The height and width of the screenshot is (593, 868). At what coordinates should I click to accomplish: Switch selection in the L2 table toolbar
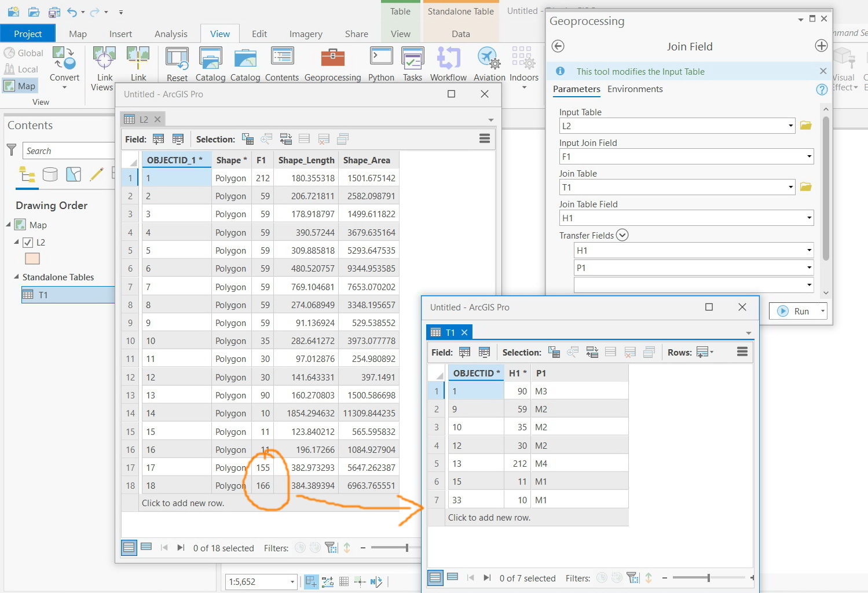[x=285, y=139]
